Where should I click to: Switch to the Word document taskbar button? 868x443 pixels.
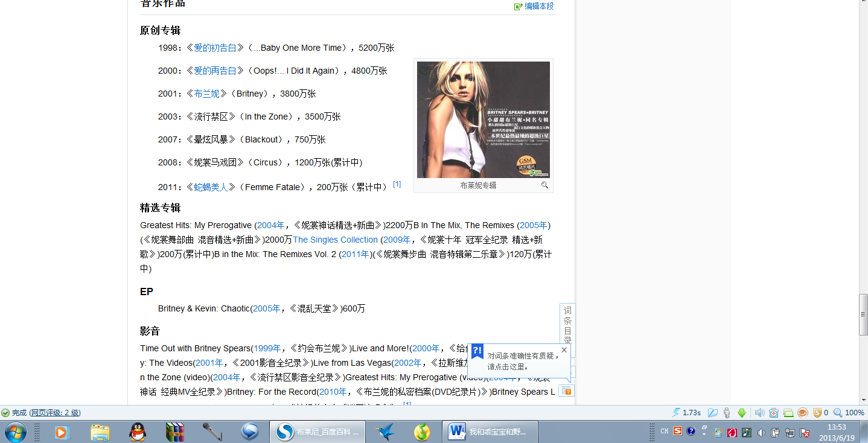tap(490, 432)
